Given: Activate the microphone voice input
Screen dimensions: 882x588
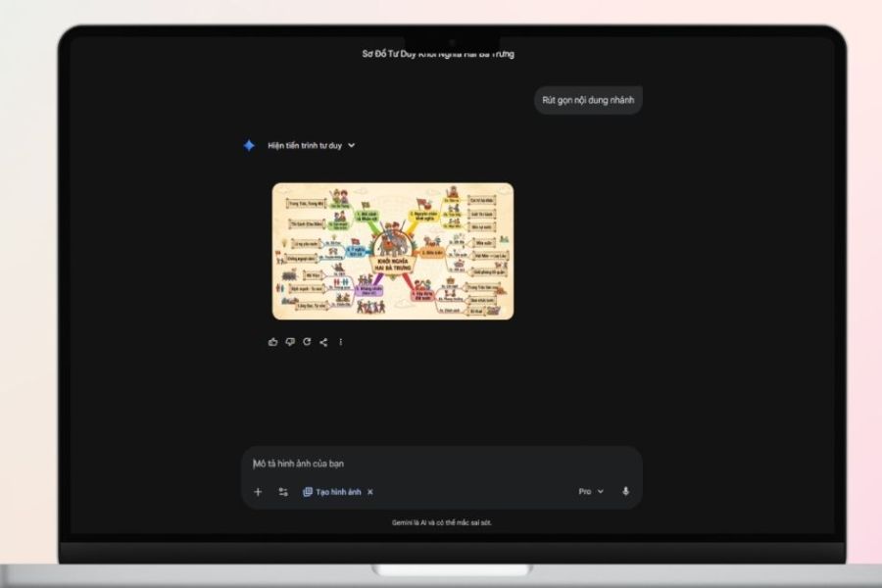Looking at the screenshot, I should [625, 492].
